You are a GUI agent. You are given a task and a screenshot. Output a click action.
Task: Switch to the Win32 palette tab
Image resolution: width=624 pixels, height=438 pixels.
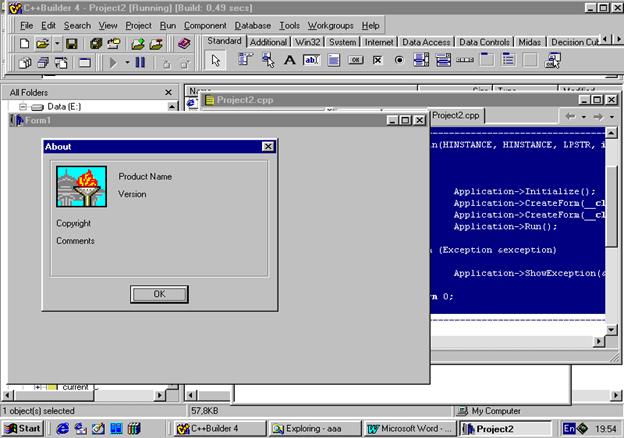(x=307, y=42)
